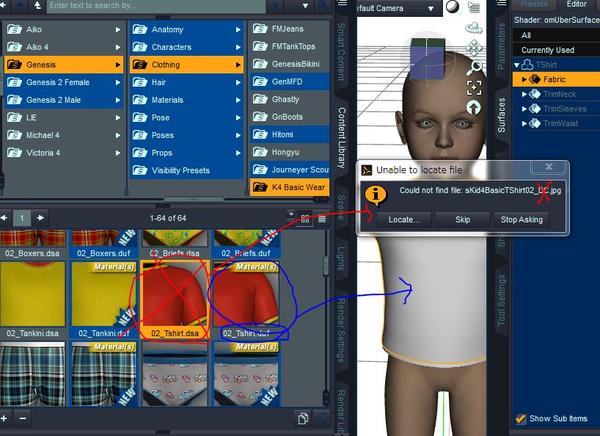
Task: Open the Surfaces pane tab
Action: [x=501, y=115]
